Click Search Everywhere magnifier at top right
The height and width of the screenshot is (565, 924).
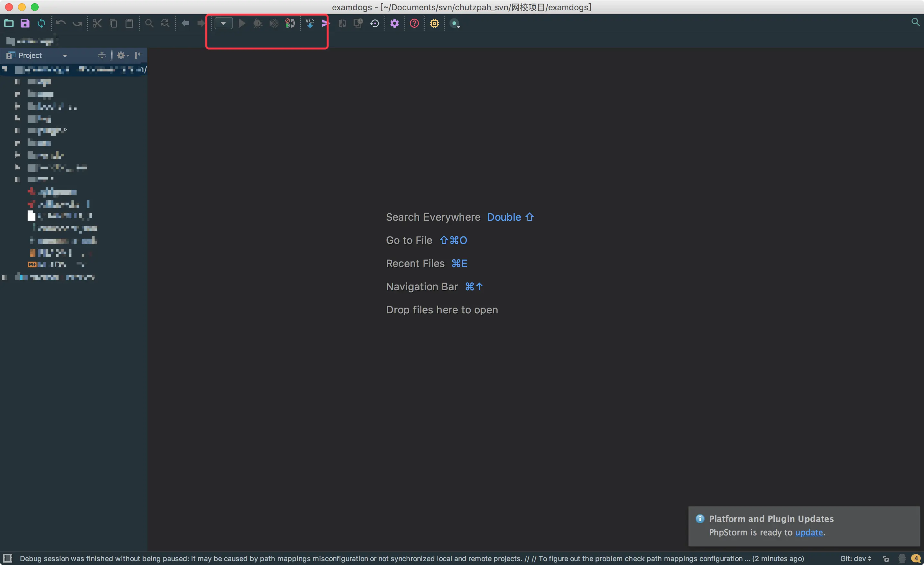[915, 22]
